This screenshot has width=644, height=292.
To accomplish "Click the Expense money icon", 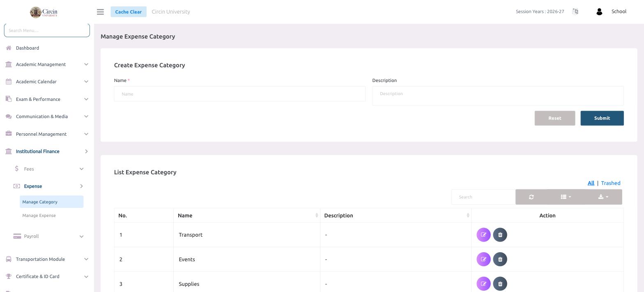I will [x=16, y=186].
